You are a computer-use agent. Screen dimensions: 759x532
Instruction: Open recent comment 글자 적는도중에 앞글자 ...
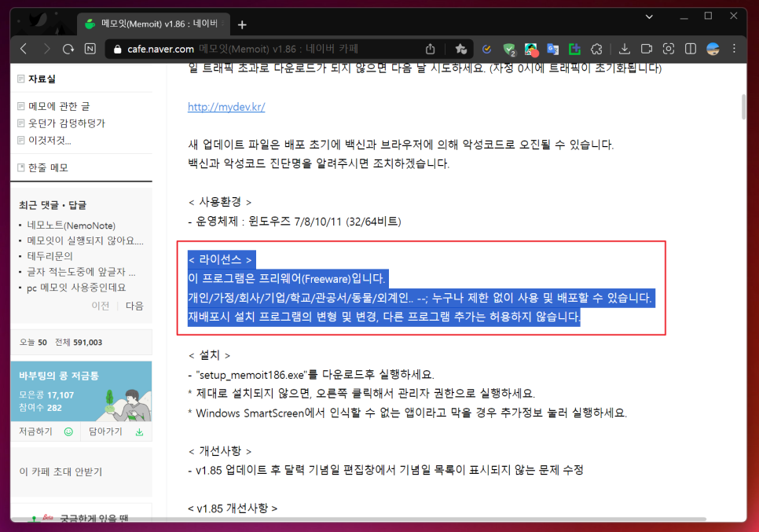point(81,272)
